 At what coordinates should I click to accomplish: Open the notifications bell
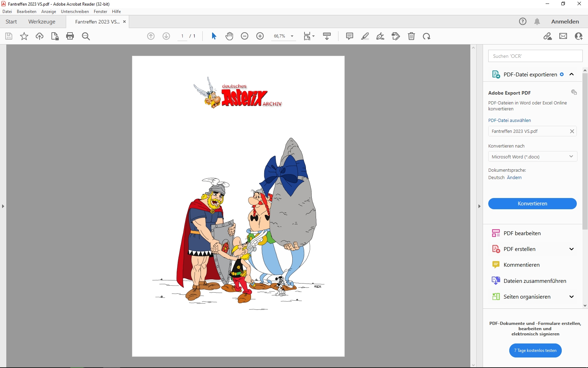(x=537, y=22)
